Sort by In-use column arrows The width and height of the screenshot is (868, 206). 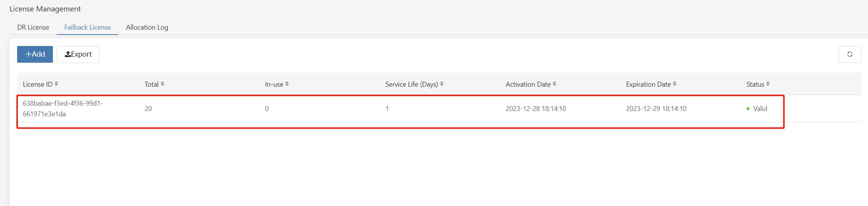[x=287, y=84]
